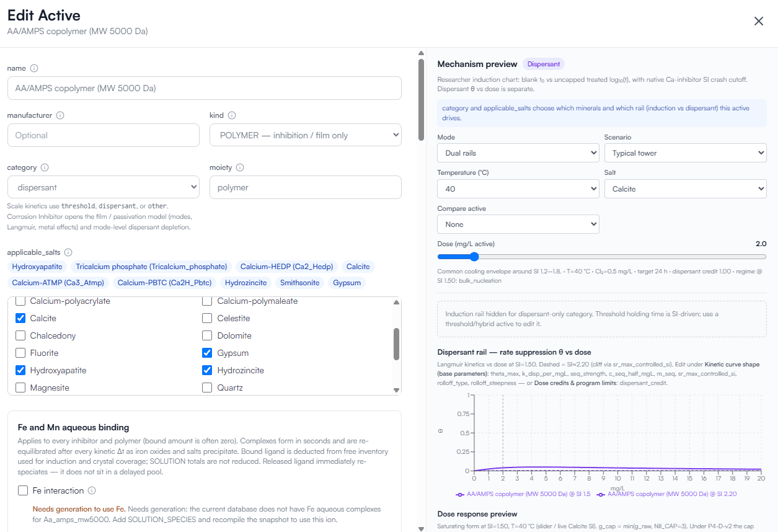Click the Tricalcium phosphate salt chip
The height and width of the screenshot is (532, 778).
(x=151, y=267)
